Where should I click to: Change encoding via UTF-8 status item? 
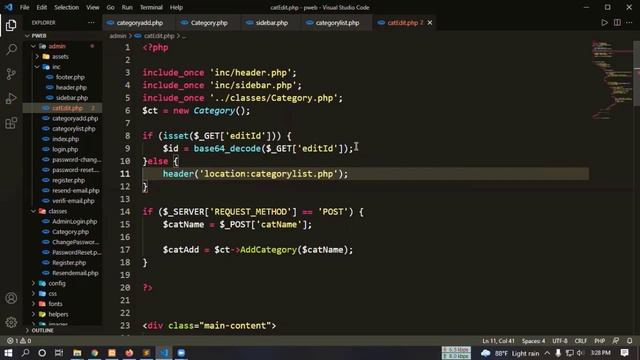560,341
